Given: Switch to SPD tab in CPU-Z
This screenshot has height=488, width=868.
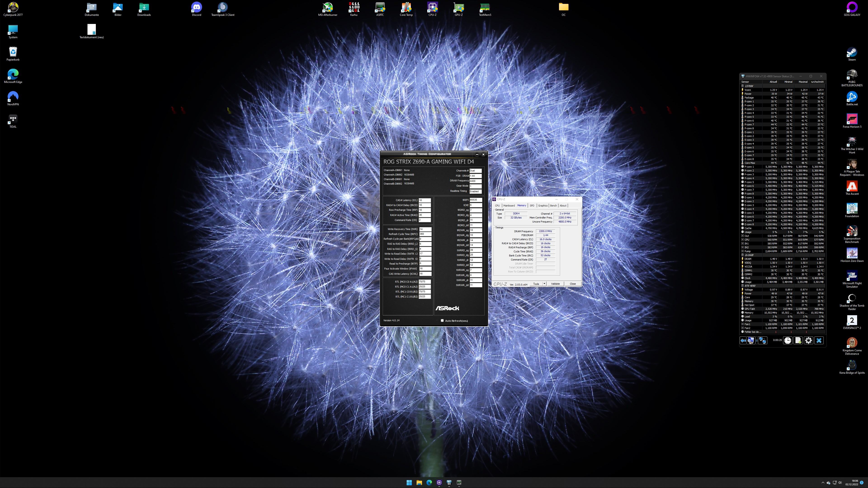Looking at the screenshot, I should coord(532,205).
